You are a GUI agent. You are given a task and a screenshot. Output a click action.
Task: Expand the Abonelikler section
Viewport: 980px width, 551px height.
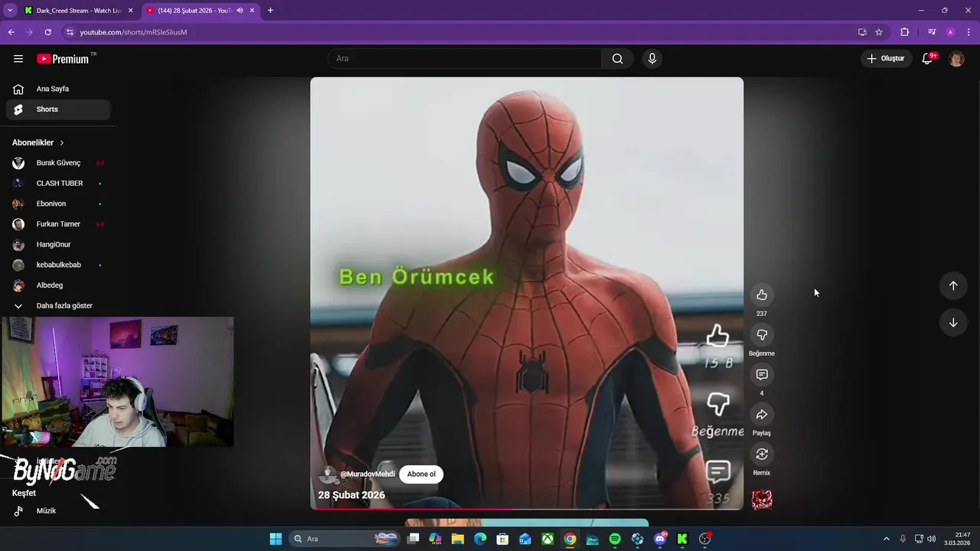38,142
